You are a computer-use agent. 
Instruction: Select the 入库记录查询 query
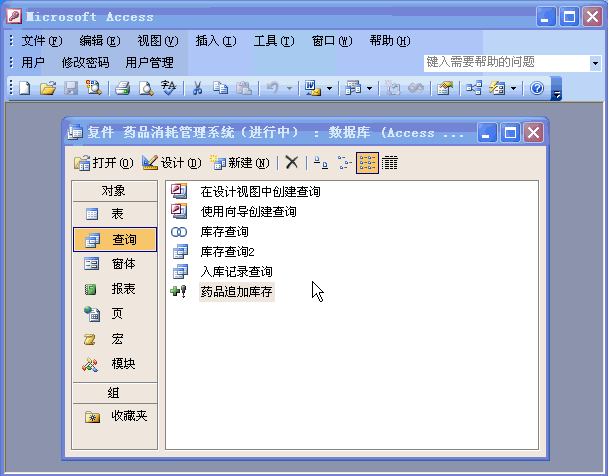221,272
